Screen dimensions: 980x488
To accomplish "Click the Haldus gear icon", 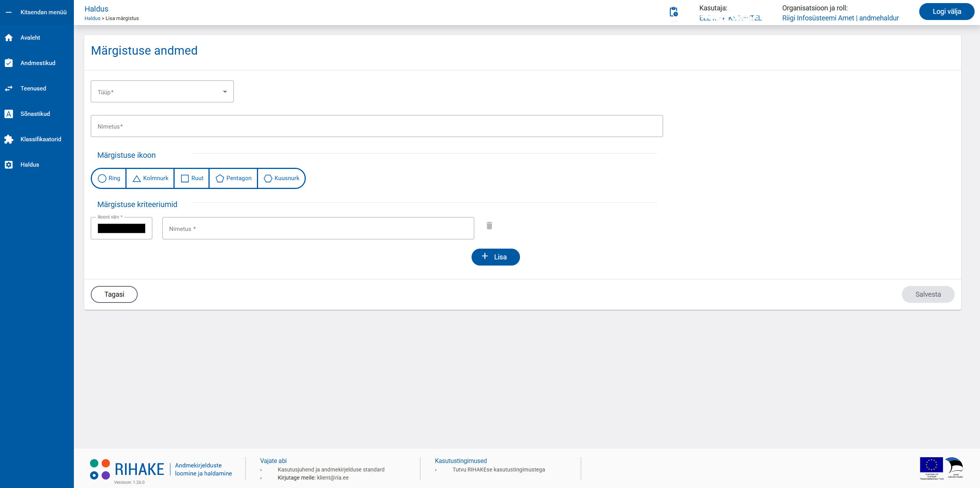I will click(x=9, y=165).
